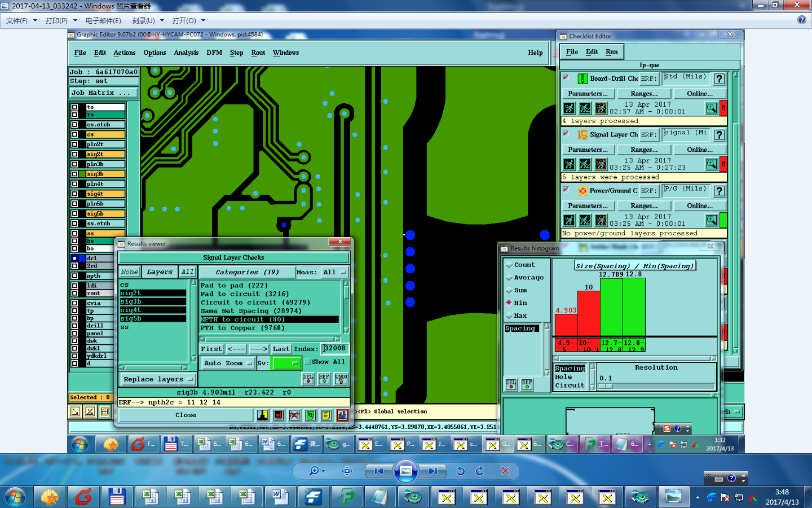Screen dimensions: 812x508
Task: Click green '12' icon in Results viewer
Action: coord(310,415)
